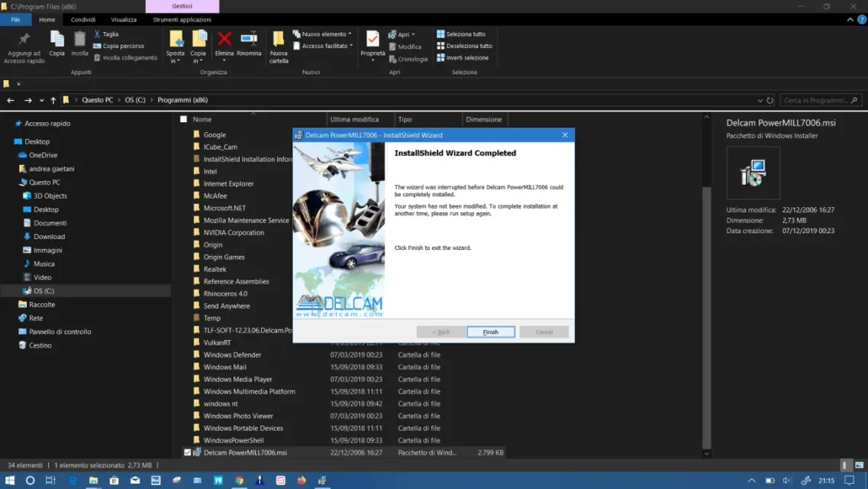The image size is (868, 489).
Task: Switch to the Home ribbon tab
Action: point(47,19)
